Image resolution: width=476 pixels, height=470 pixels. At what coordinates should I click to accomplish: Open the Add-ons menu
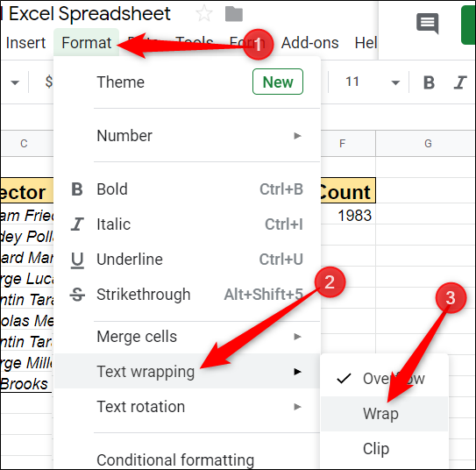(x=309, y=43)
